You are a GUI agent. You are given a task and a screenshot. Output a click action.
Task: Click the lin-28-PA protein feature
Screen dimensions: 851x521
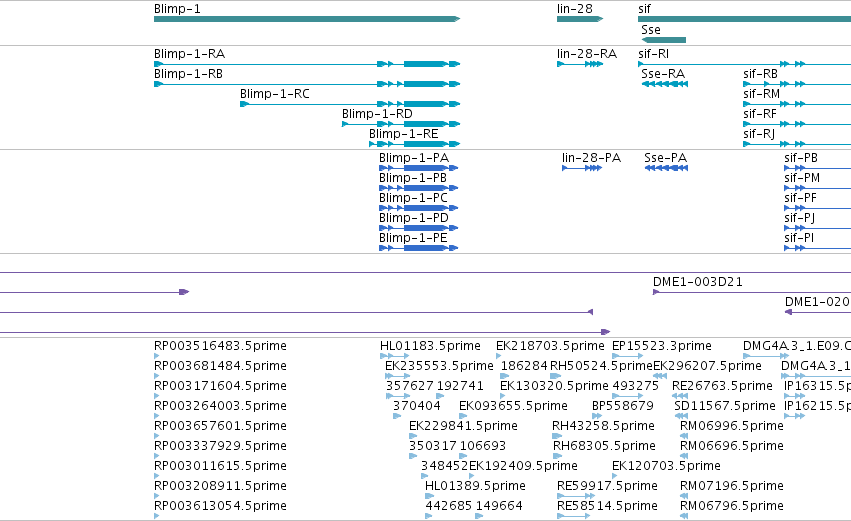click(x=582, y=168)
